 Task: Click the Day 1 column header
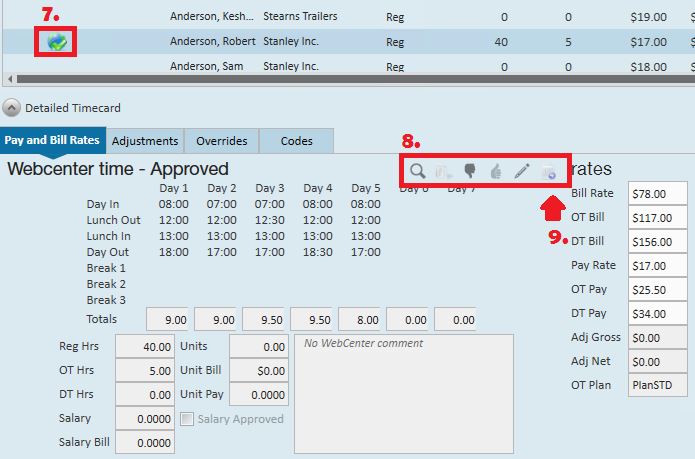point(174,188)
